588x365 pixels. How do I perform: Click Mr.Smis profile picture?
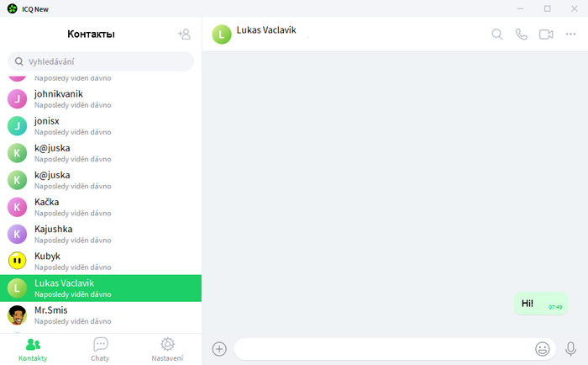point(18,315)
